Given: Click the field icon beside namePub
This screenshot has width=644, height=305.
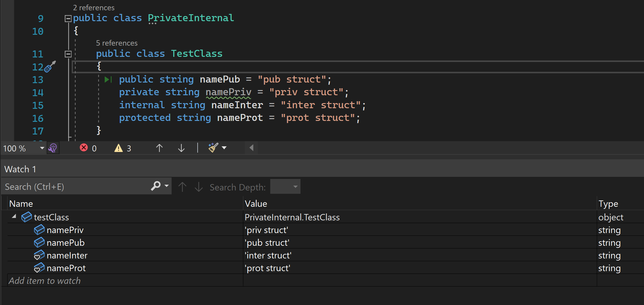Looking at the screenshot, I should tap(39, 242).
